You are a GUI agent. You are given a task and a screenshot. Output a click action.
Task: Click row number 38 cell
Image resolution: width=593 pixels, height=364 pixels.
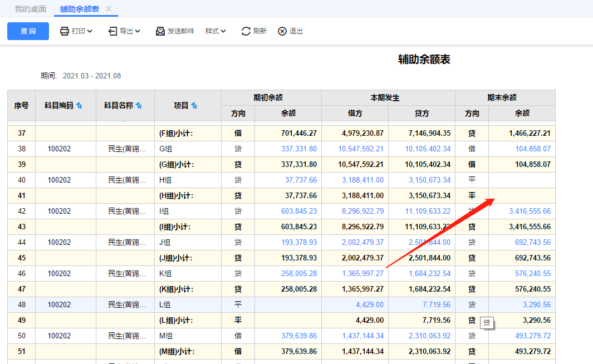click(x=22, y=149)
